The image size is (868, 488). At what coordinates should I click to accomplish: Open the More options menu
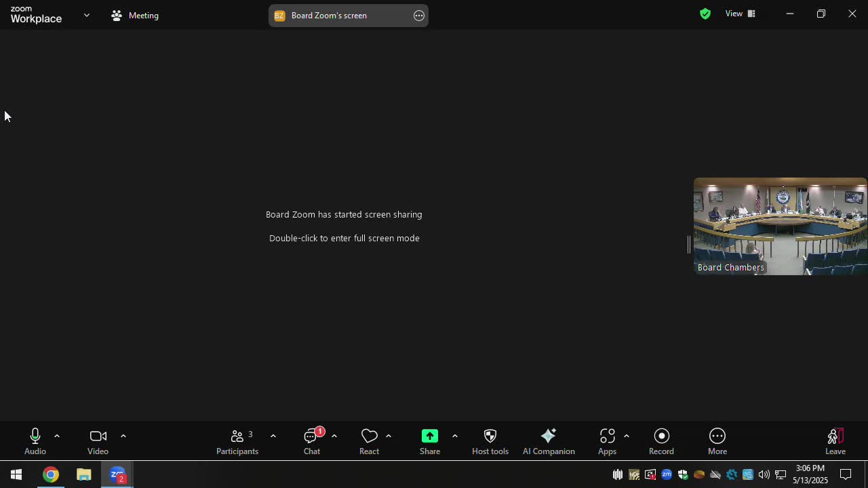[x=717, y=441]
